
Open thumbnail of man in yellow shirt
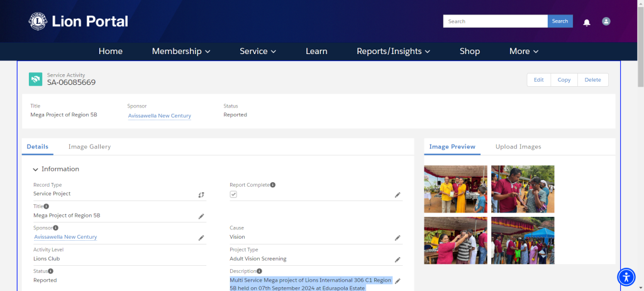coord(455,189)
